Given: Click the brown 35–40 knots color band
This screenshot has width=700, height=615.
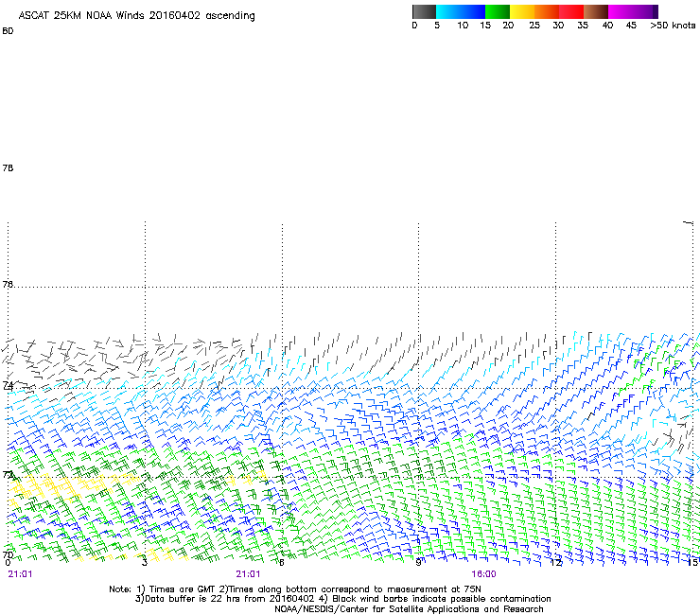Looking at the screenshot, I should coord(596,11).
